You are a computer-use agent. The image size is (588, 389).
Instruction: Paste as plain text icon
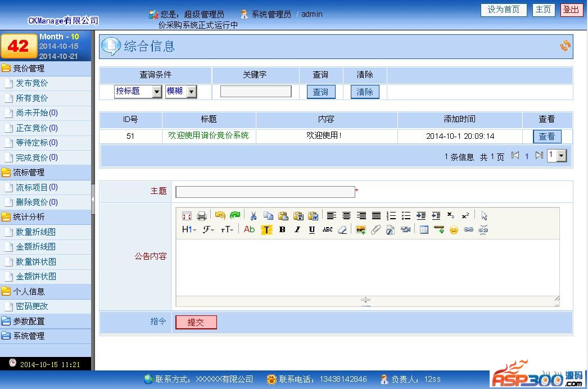point(298,216)
